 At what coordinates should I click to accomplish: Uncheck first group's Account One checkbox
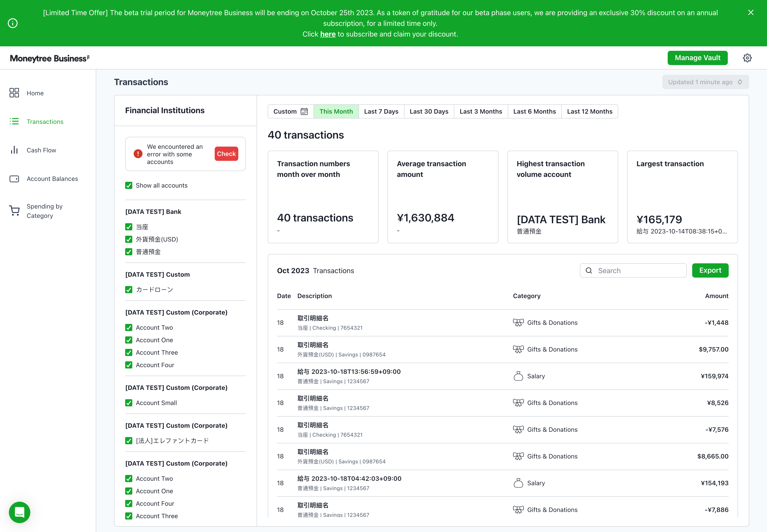[129, 340]
